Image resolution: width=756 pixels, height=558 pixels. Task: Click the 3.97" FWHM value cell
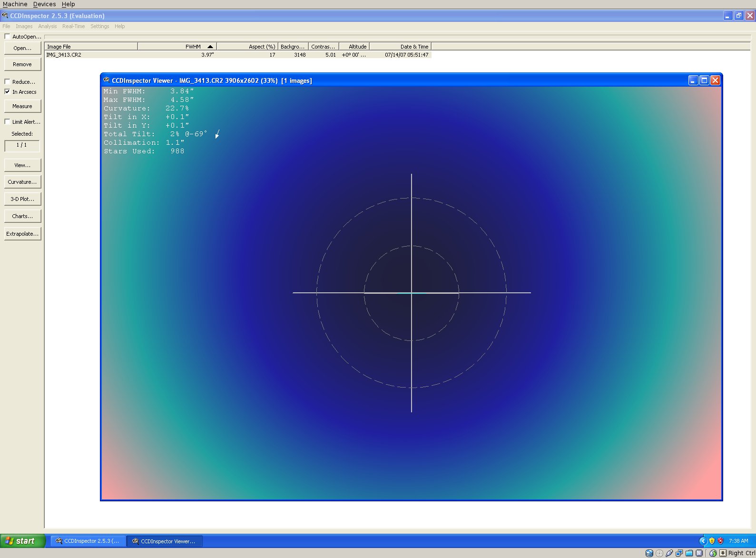(207, 55)
